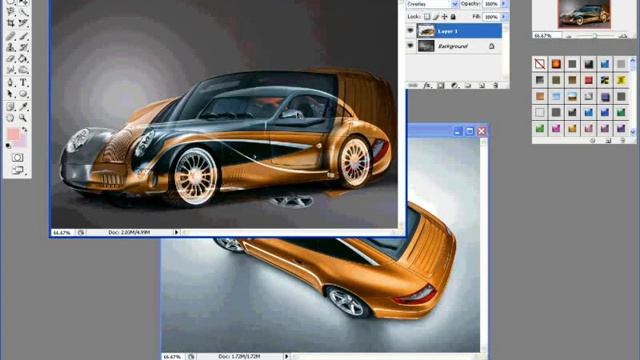This screenshot has height=360, width=640.
Task: Open the Opacity slider arrow
Action: pos(503,4)
